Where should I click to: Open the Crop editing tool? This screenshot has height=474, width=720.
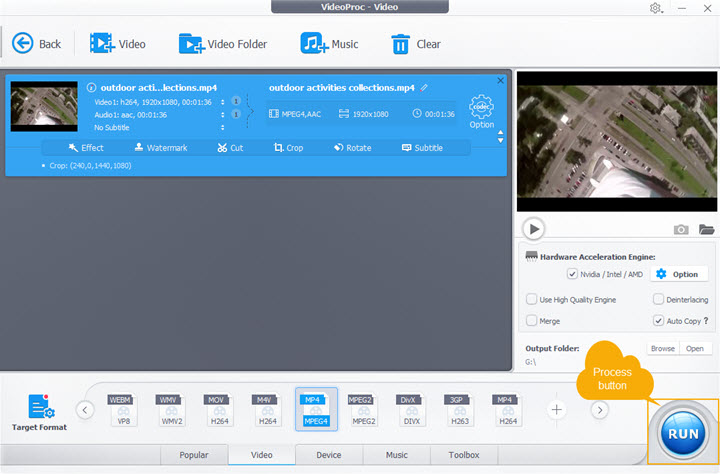[288, 148]
